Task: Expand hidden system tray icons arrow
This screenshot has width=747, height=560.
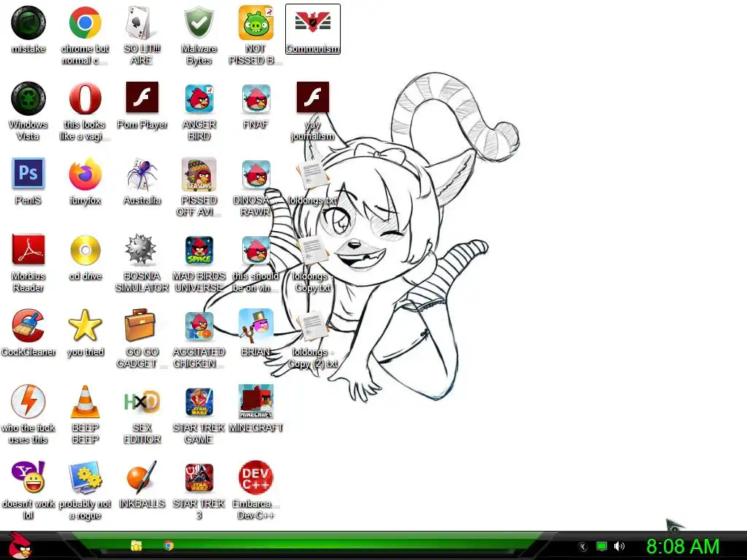Action: [x=582, y=547]
